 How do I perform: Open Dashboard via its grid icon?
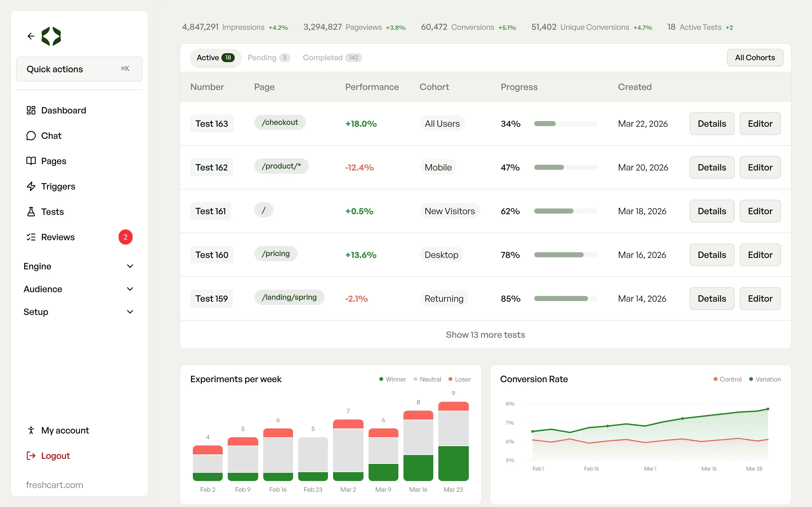coord(31,110)
